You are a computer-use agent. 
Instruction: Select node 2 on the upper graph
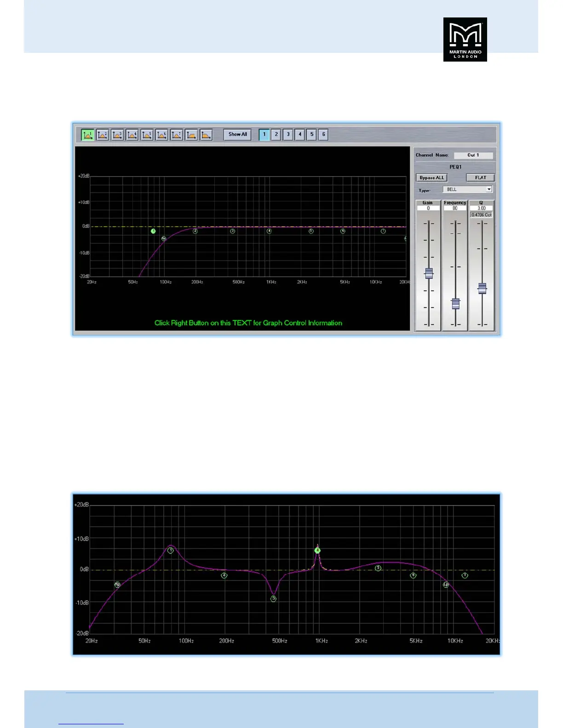pos(195,231)
